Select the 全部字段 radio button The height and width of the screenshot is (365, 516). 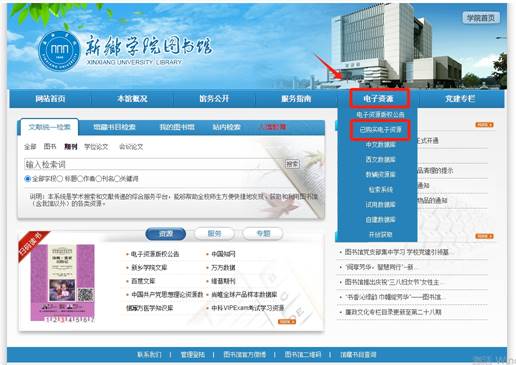(28, 179)
